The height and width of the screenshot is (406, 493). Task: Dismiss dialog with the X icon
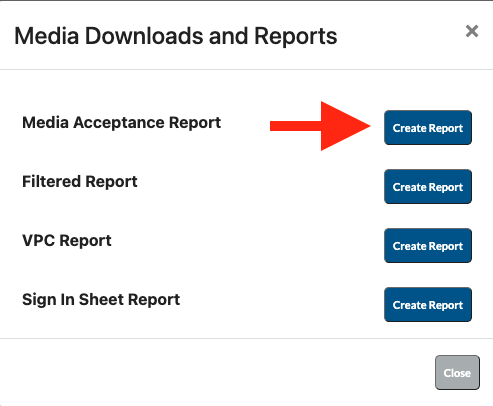[472, 31]
